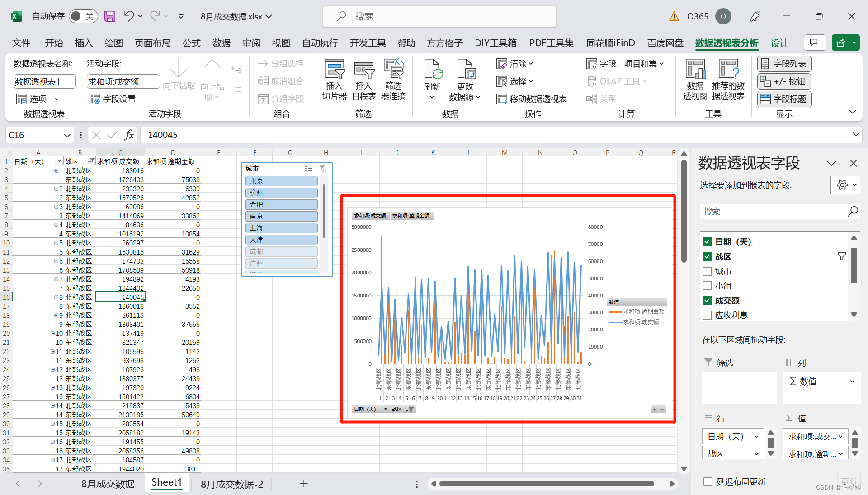Click the Filter Connections (筛选器连接) icon

pos(393,69)
